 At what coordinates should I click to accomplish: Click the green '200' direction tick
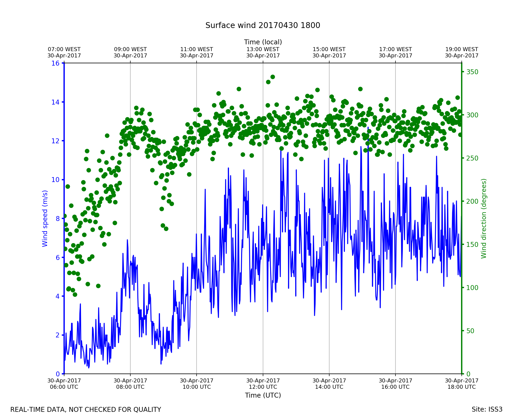(472, 202)
